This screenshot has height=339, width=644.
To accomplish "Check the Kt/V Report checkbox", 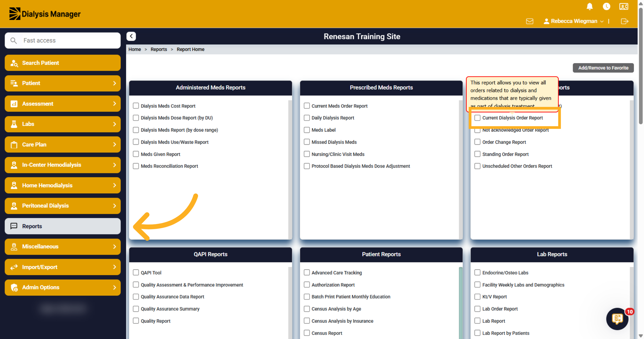I will pyautogui.click(x=477, y=297).
